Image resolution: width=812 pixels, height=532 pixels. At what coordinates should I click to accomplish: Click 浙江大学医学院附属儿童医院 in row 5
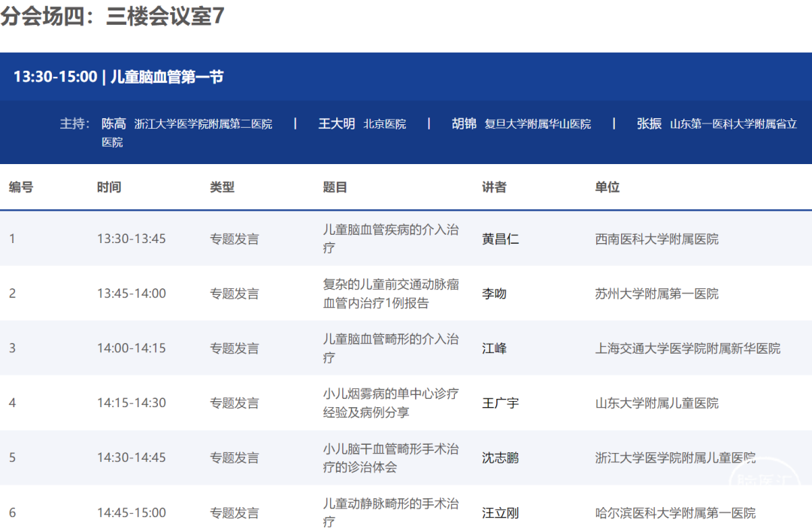pyautogui.click(x=674, y=458)
